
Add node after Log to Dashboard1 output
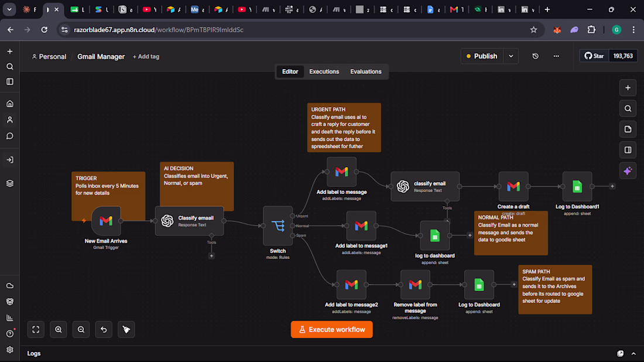click(612, 186)
